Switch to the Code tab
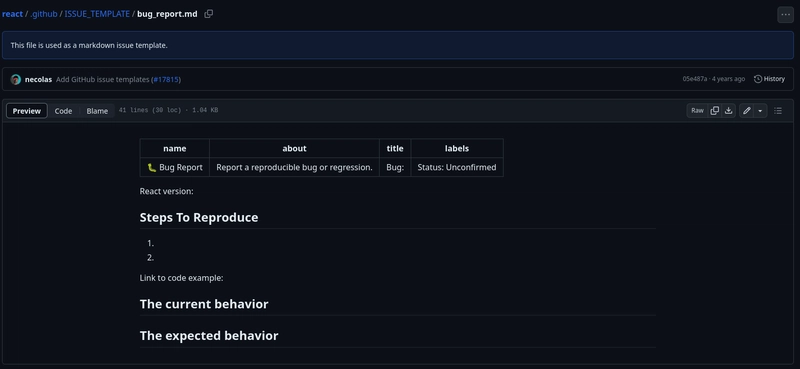This screenshot has width=800, height=369. pos(63,111)
